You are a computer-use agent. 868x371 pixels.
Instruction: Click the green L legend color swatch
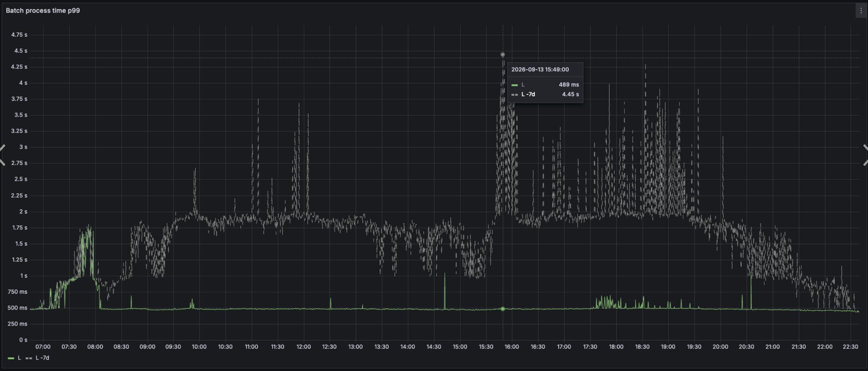[x=11, y=358]
